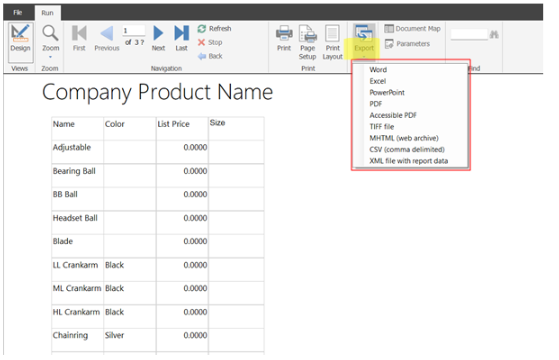Image resolution: width=559 pixels, height=360 pixels.
Task: Print the report
Action: (x=284, y=38)
